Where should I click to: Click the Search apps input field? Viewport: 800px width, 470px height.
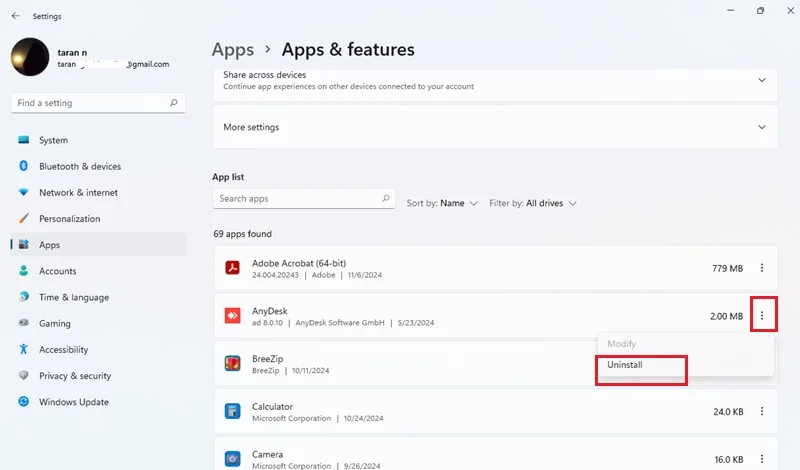(x=304, y=199)
